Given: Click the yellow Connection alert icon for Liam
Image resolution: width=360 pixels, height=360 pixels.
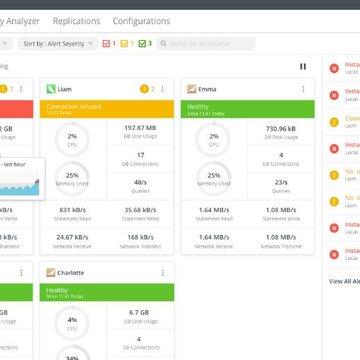Looking at the screenshot, I should 334,122.
